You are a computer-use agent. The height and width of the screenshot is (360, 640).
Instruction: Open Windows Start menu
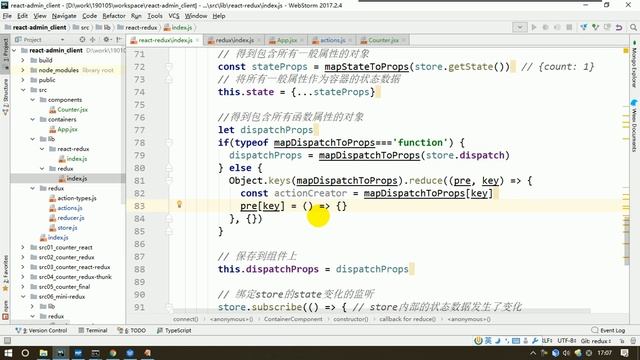click(8, 353)
